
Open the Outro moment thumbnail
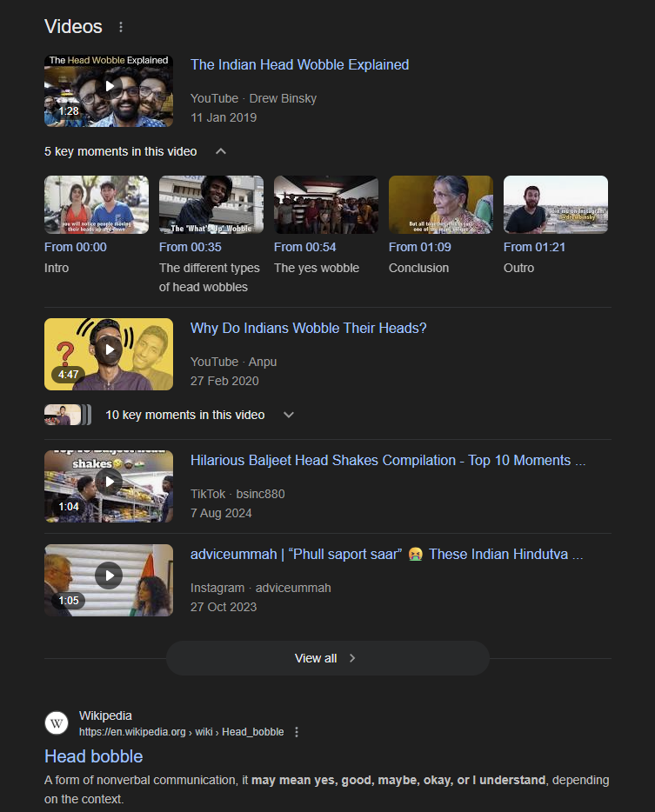pyautogui.click(x=556, y=204)
